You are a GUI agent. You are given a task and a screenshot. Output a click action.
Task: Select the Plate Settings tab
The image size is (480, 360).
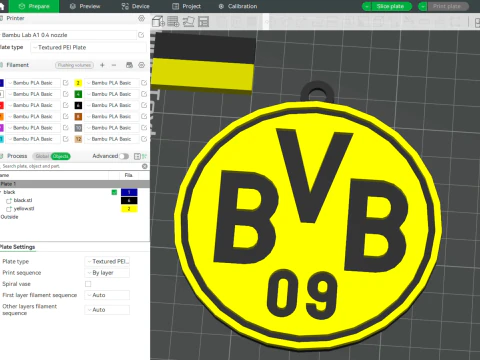17,247
